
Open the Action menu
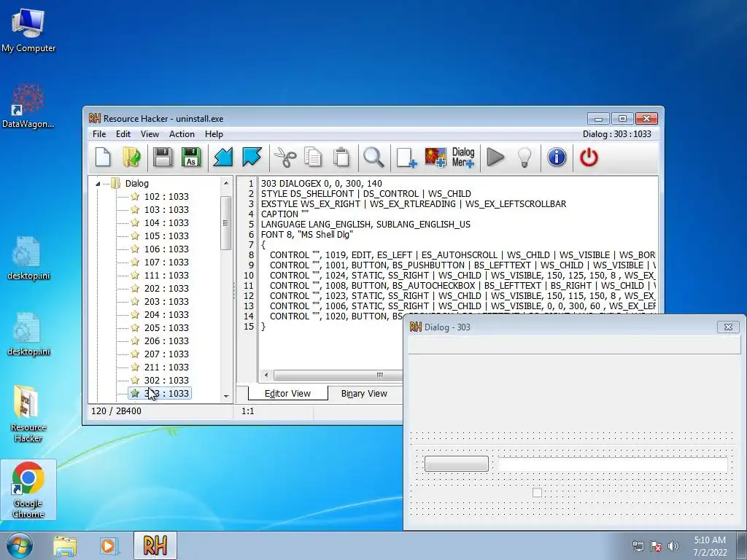click(x=182, y=134)
